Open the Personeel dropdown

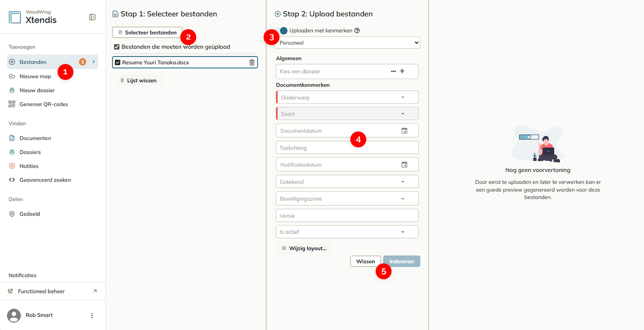pos(347,43)
